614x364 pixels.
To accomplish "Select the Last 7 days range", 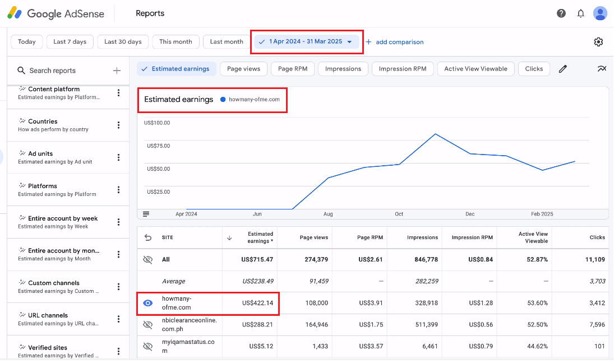I will (x=70, y=42).
